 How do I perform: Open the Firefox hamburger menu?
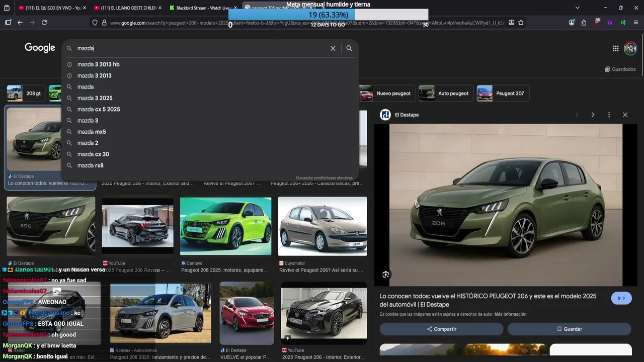(x=636, y=23)
